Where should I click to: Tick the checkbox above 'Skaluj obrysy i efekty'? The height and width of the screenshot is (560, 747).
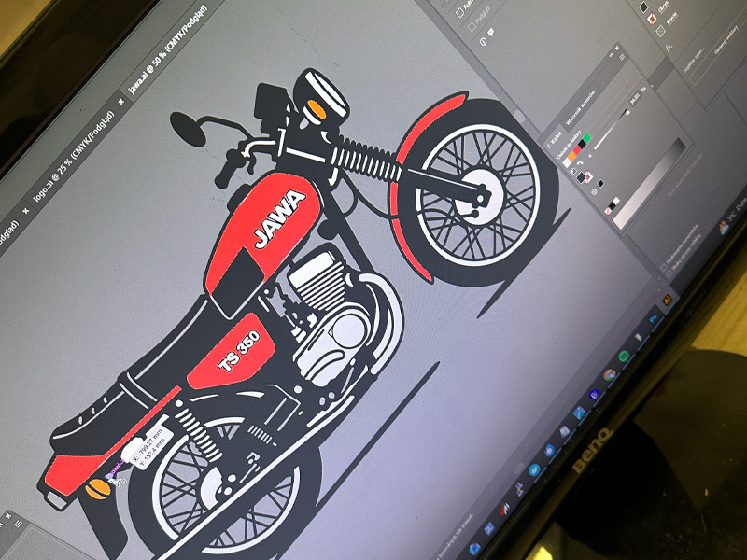pos(663,267)
